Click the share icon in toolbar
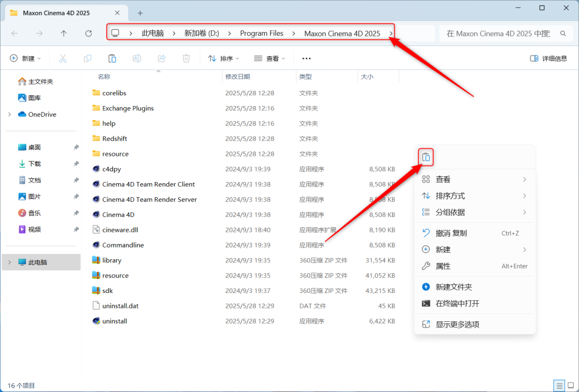The image size is (579, 392). click(161, 58)
